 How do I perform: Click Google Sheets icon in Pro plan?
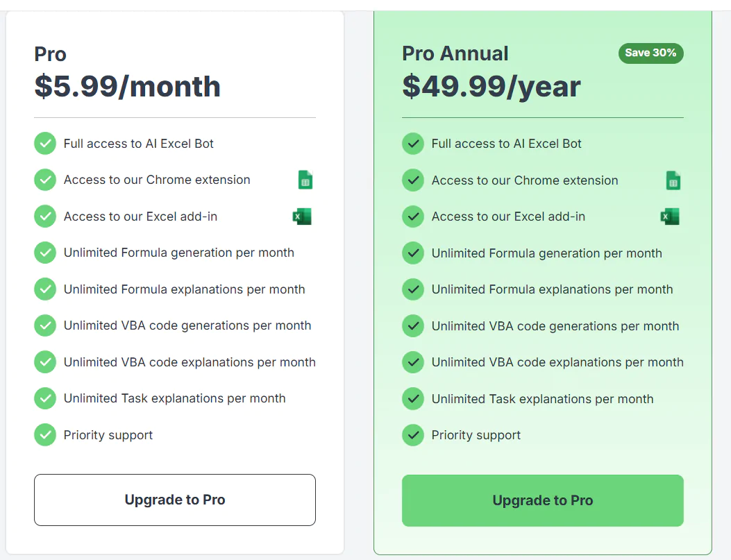click(305, 180)
